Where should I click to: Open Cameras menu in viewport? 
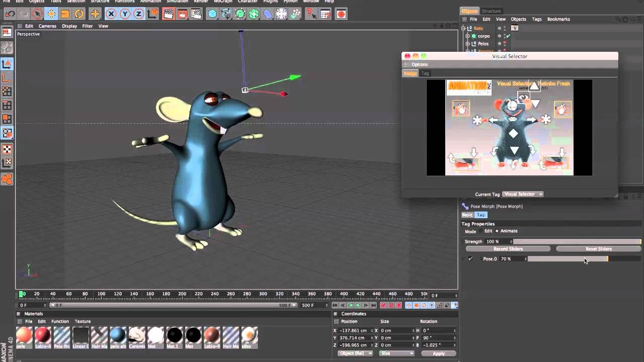(x=47, y=26)
